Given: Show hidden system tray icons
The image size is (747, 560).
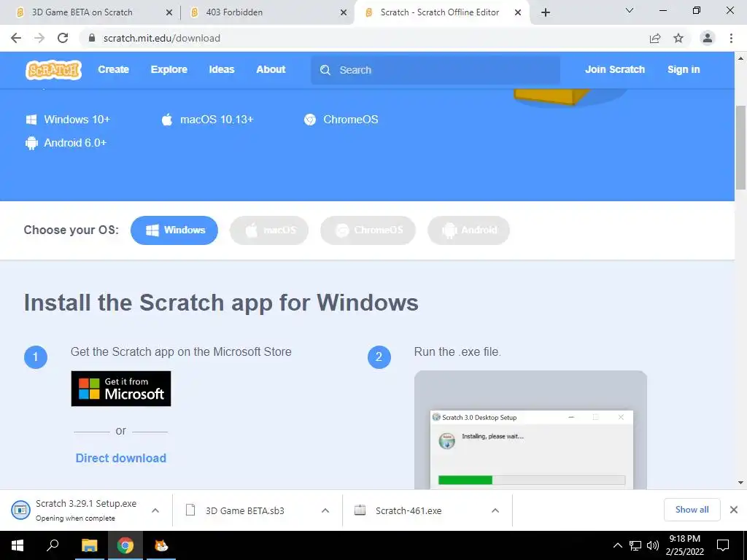Looking at the screenshot, I should point(617,545).
